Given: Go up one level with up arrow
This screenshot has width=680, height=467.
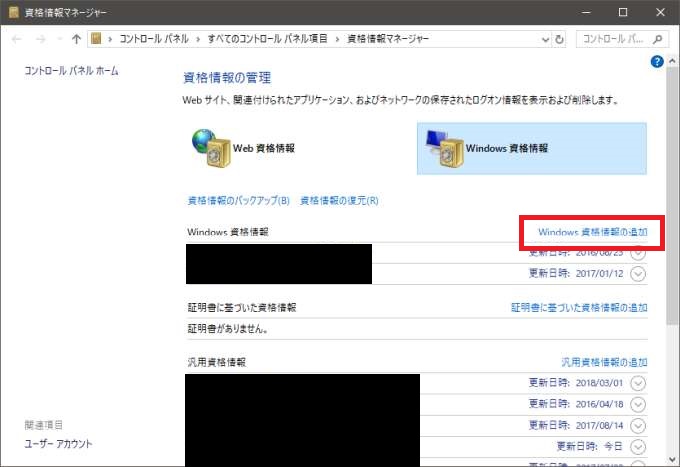Looking at the screenshot, I should (x=76, y=39).
